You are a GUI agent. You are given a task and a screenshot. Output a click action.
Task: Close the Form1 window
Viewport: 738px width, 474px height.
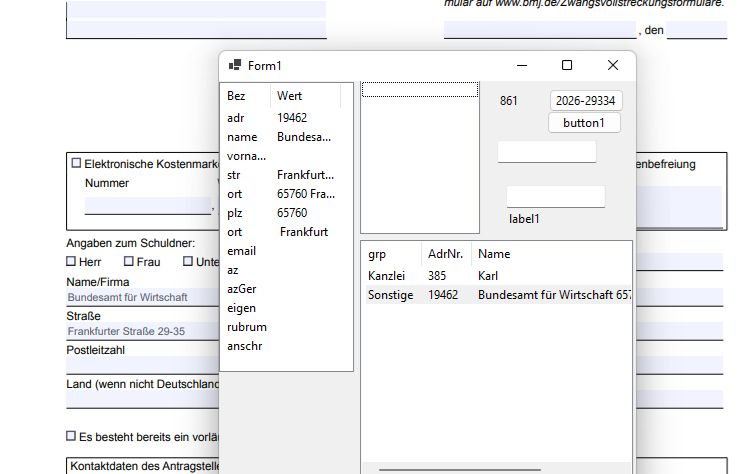tap(613, 65)
